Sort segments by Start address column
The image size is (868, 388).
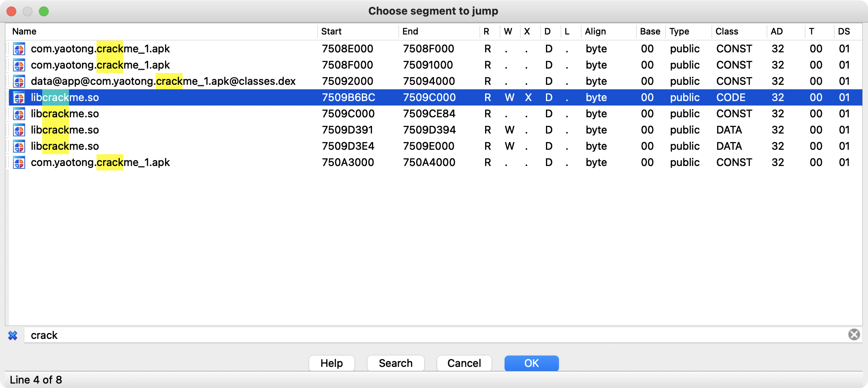coord(331,32)
